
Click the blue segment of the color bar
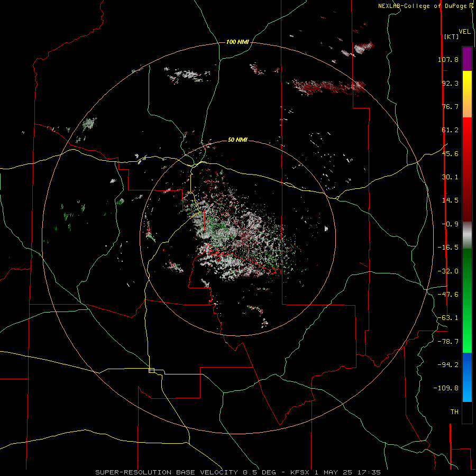467,377
